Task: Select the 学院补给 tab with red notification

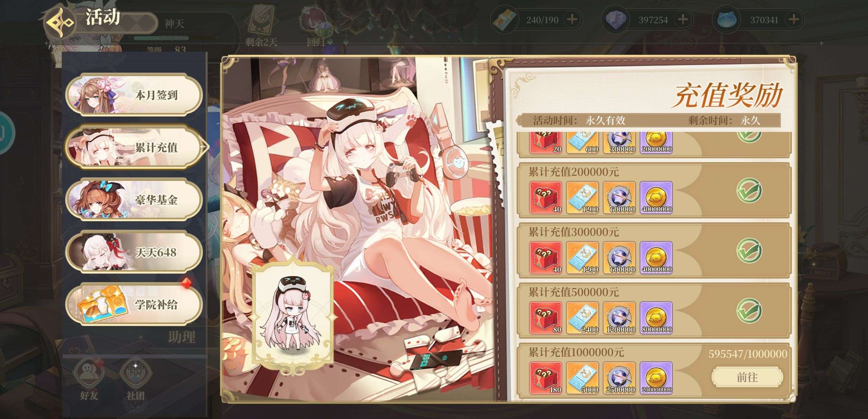Action: pyautogui.click(x=134, y=305)
